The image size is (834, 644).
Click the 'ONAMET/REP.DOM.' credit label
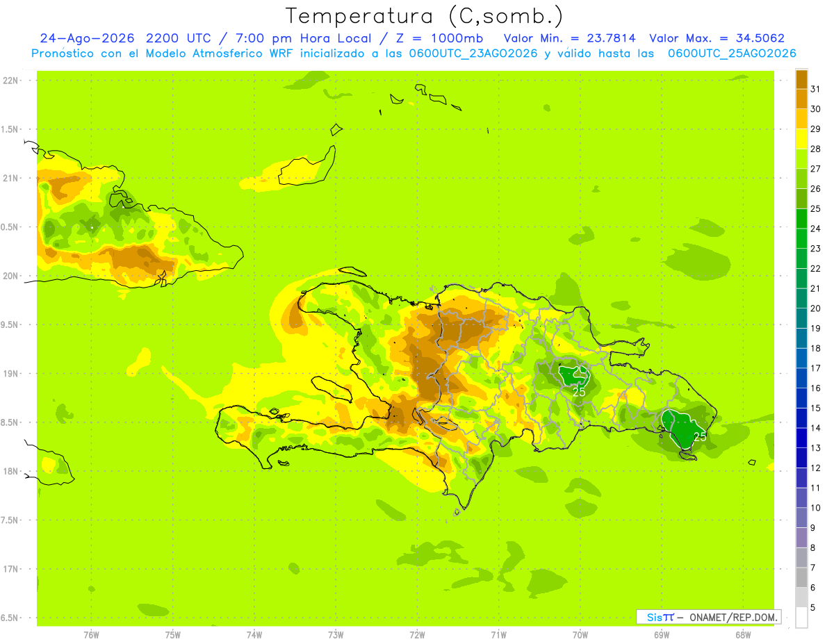(733, 617)
